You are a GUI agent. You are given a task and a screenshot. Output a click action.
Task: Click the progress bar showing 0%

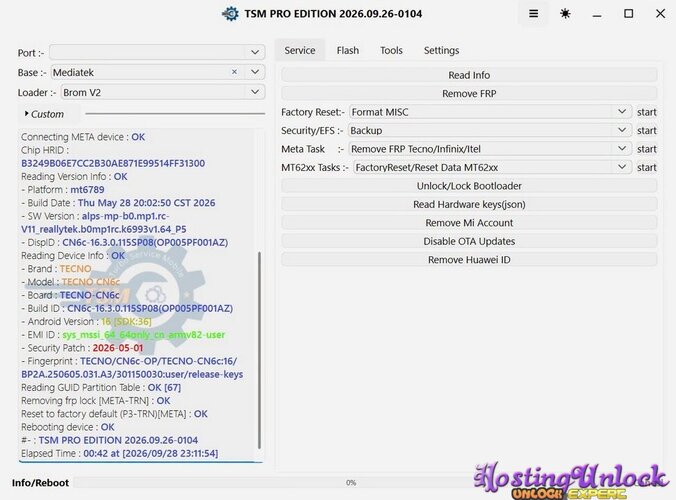tap(351, 483)
